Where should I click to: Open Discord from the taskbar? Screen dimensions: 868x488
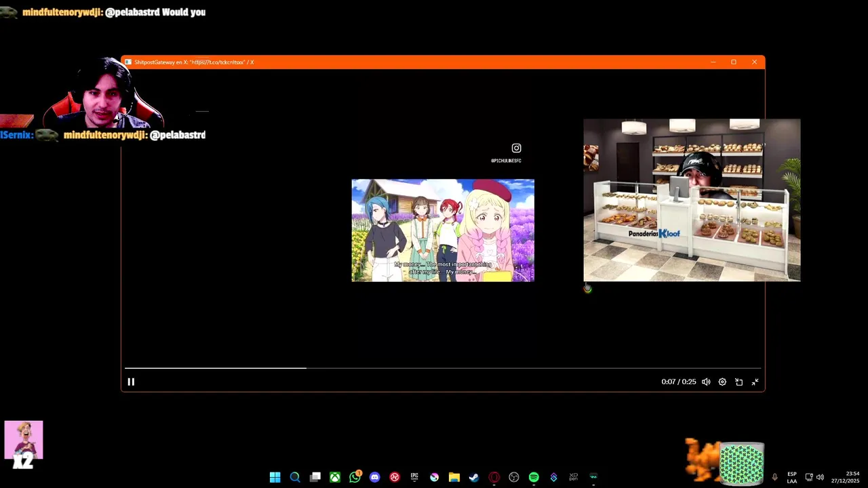pyautogui.click(x=375, y=477)
